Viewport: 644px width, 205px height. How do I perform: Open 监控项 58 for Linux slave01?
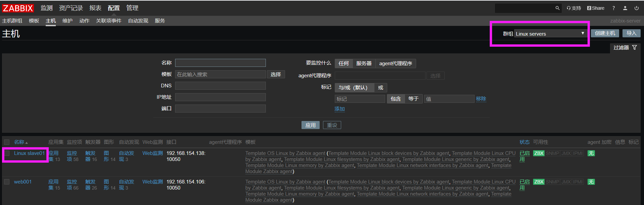(73, 156)
